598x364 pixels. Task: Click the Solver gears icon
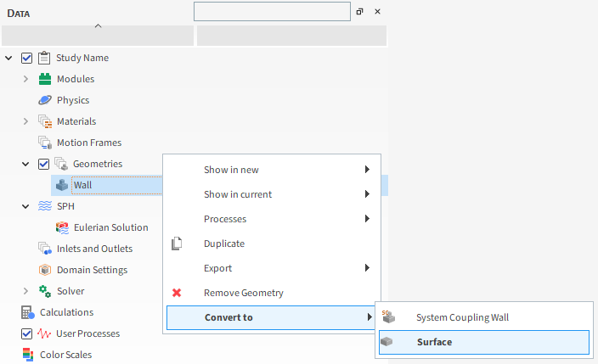(x=45, y=291)
